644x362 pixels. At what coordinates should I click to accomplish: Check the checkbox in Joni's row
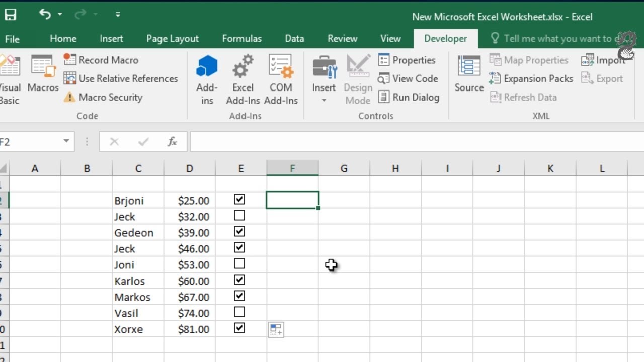tap(239, 263)
